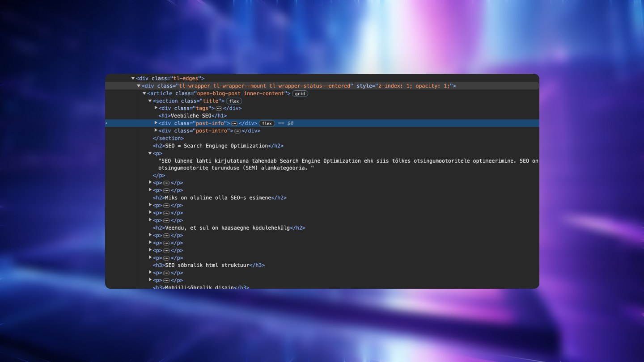Expand the post-intro div node
Image resolution: width=644 pixels, height=362 pixels.
[x=155, y=130]
